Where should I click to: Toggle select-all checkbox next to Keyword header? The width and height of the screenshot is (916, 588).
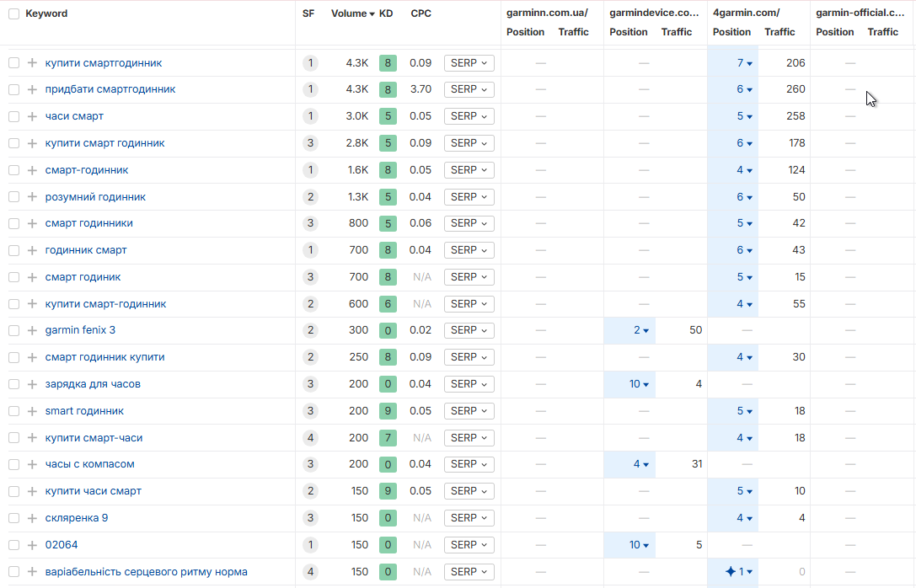point(14,13)
